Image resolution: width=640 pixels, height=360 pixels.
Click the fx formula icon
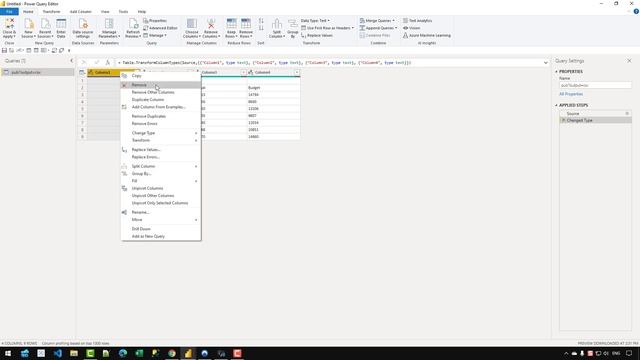pos(107,62)
